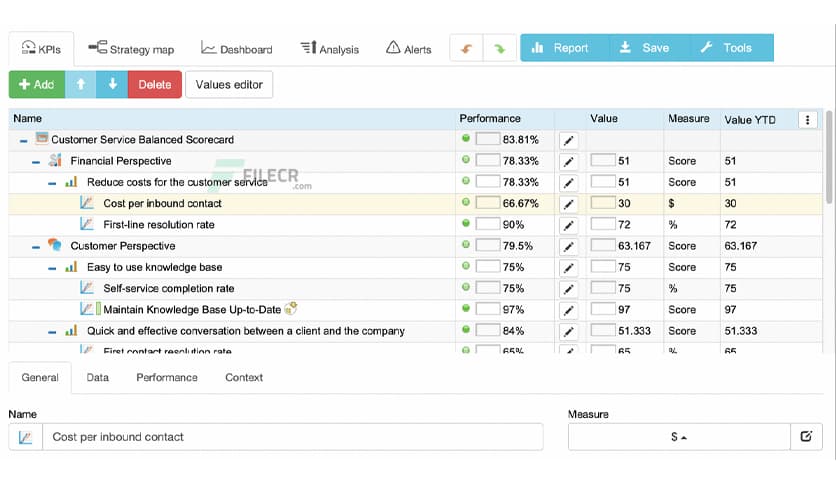Screen dimensions: 836x484
Task: Click pencil icon for Maintain Knowledge Base row
Action: coord(568,310)
